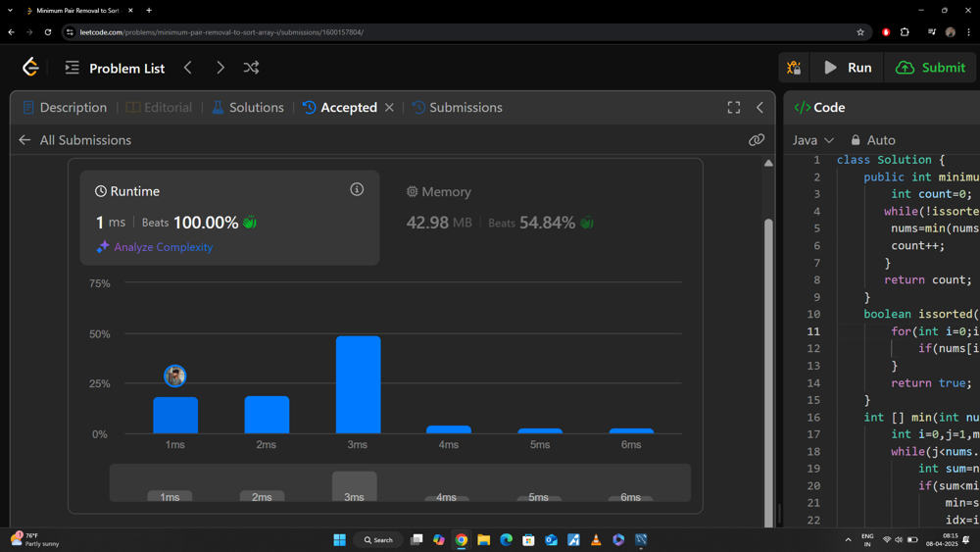Open Chrome three-dot menu
The image size is (980, 552).
(x=969, y=32)
